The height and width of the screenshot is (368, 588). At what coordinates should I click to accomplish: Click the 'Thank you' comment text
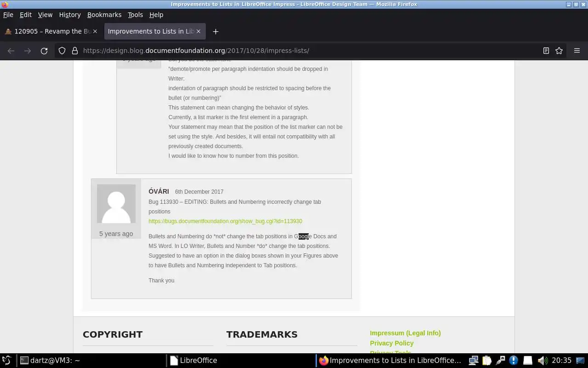pyautogui.click(x=161, y=281)
